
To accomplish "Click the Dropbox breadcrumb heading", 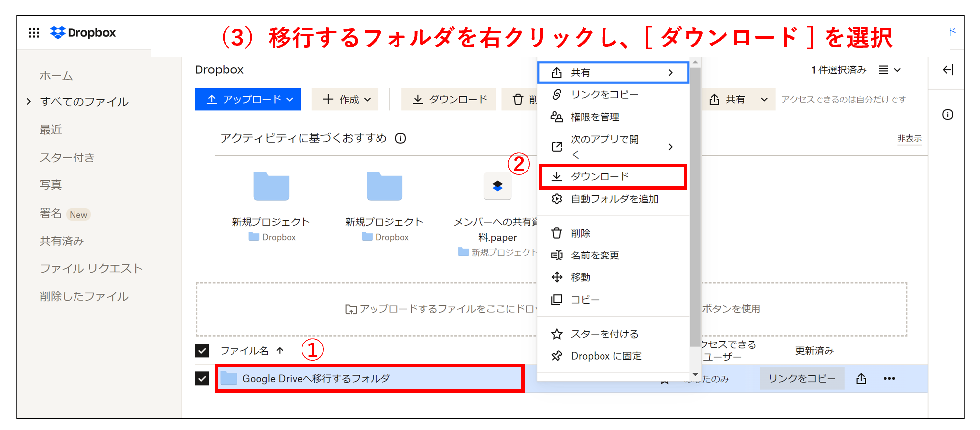I will click(x=220, y=70).
